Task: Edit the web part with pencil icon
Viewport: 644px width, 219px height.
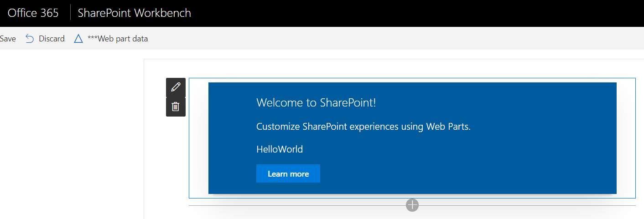Action: coord(176,87)
